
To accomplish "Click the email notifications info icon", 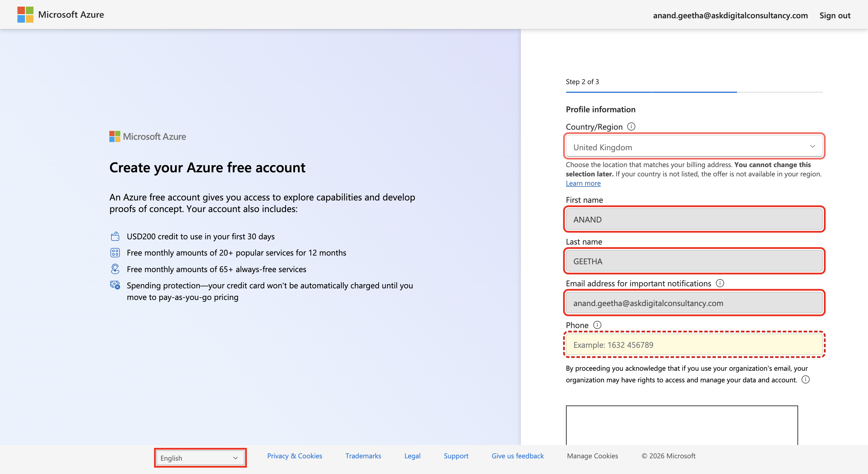I will [x=720, y=283].
